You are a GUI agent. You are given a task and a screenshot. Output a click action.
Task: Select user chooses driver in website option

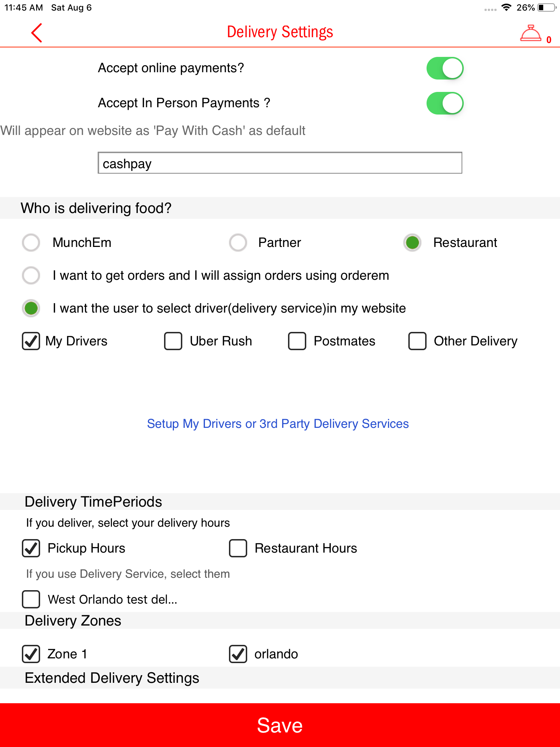31,308
